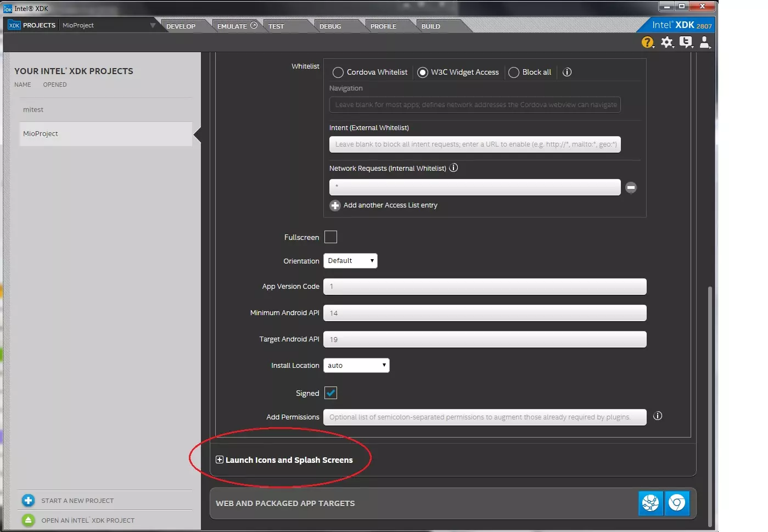
Task: Open the Install Location dropdown
Action: (356, 366)
